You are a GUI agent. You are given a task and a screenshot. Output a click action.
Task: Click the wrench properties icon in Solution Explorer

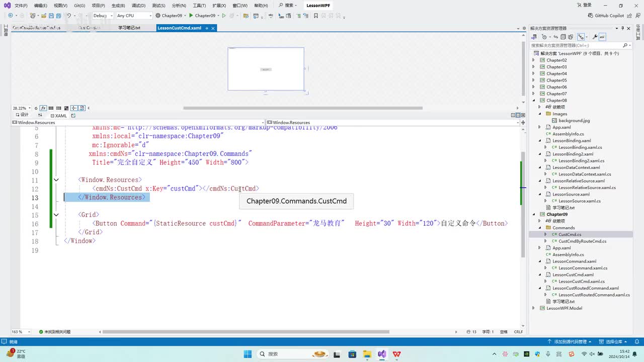pos(595,37)
